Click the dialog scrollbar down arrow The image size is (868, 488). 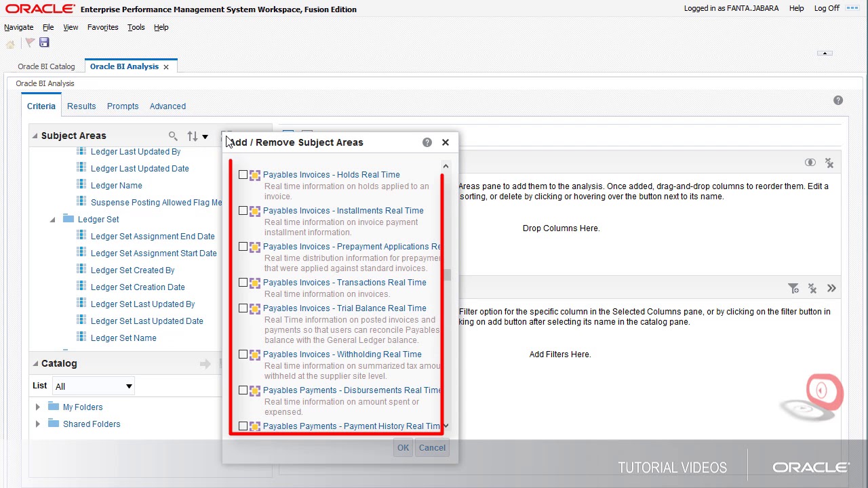pos(446,426)
